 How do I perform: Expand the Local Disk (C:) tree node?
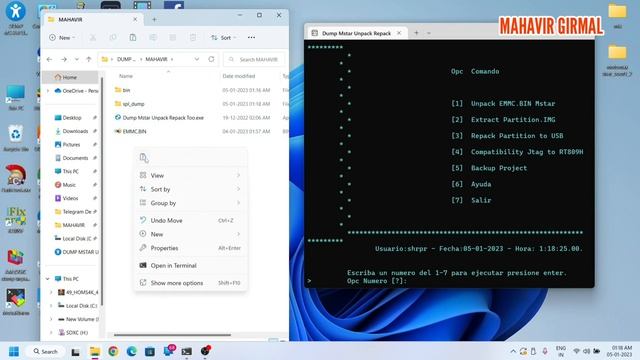click(51, 306)
